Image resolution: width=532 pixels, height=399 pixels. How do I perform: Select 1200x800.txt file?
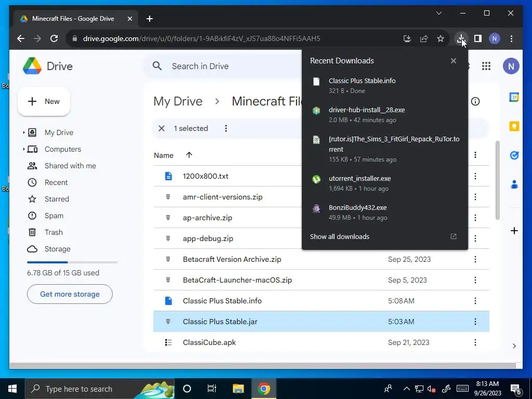click(x=228, y=176)
